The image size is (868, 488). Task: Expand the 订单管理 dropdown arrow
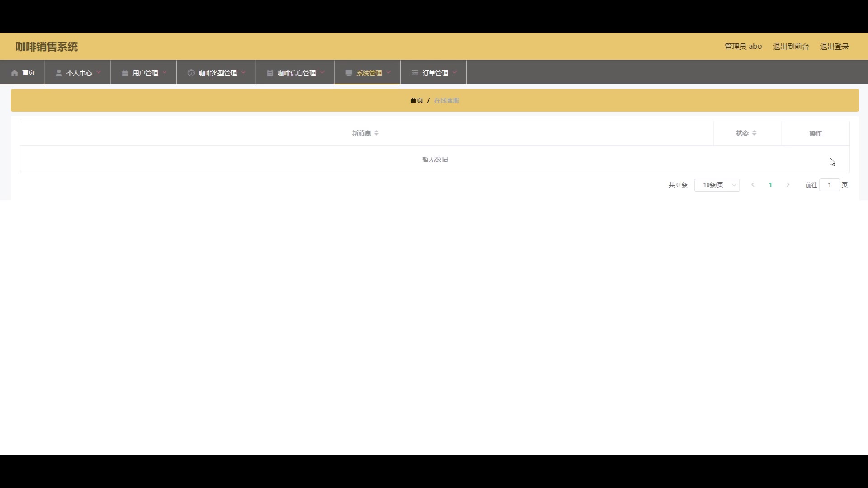[x=454, y=72]
